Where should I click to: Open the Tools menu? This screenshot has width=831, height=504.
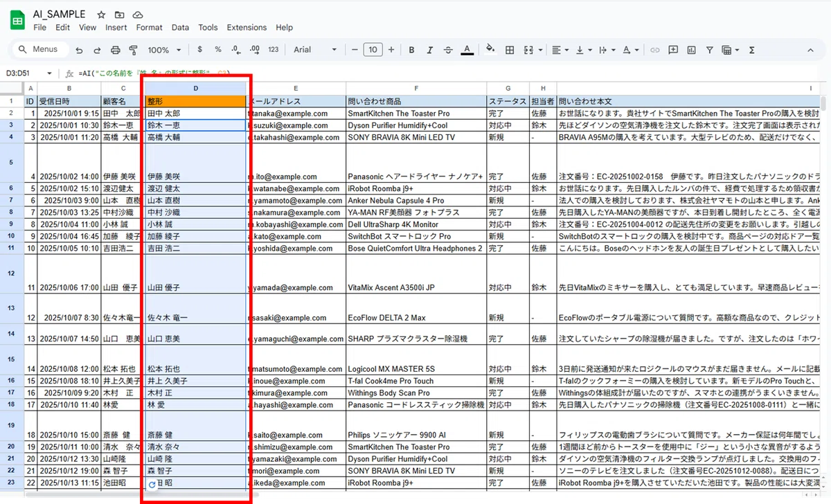tap(208, 28)
